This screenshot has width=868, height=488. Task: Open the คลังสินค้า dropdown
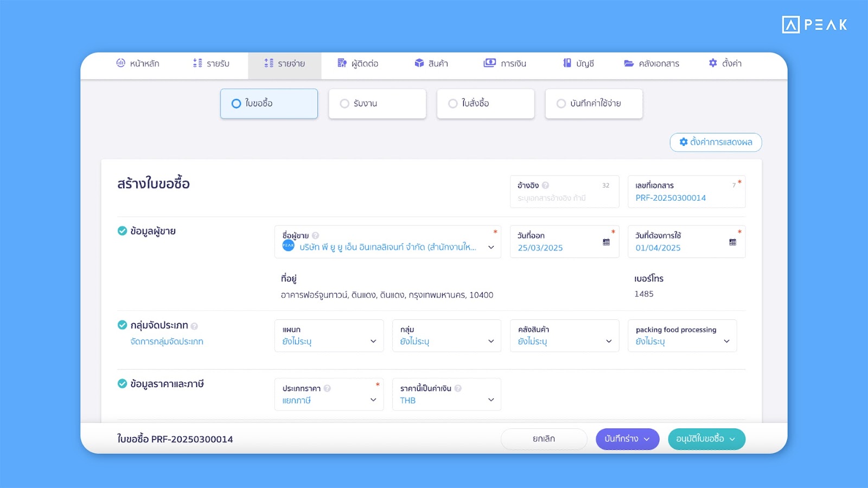coord(564,336)
